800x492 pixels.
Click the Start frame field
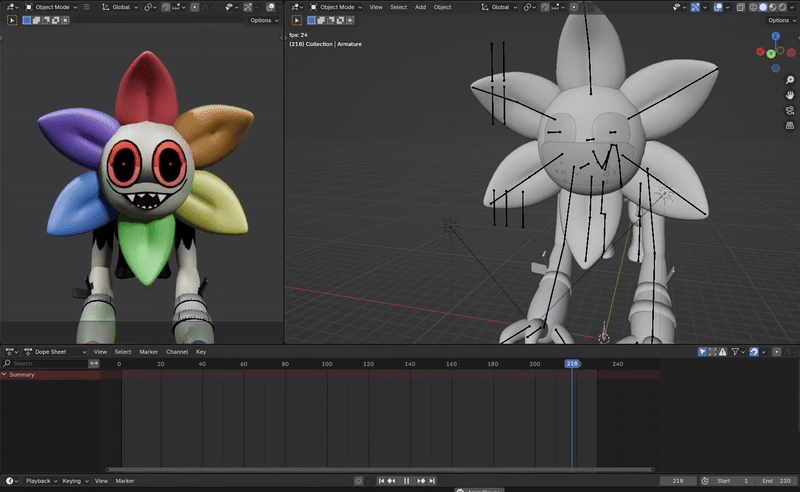point(734,481)
